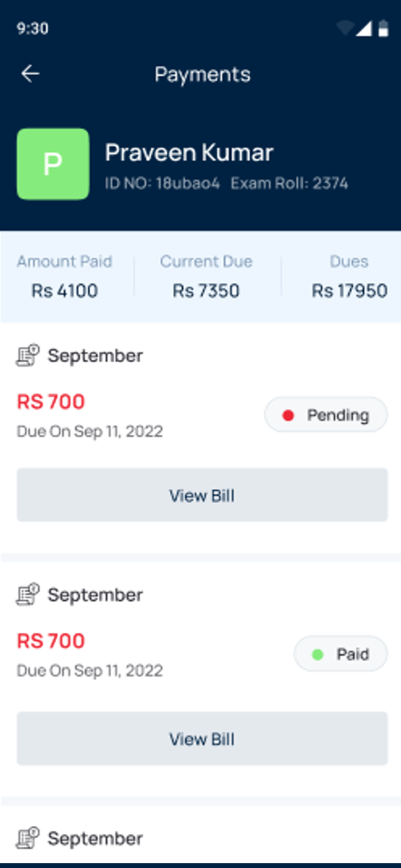Tap the cellular signal icon
401x868 pixels.
364,28
